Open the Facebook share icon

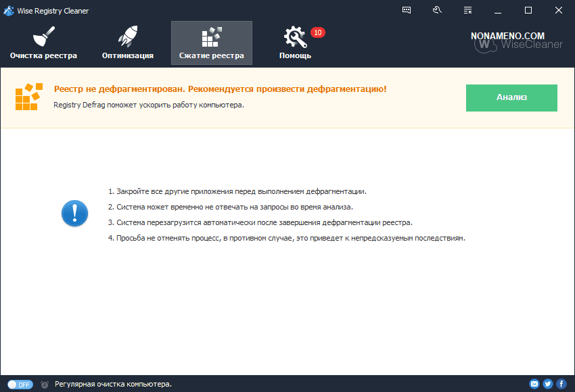coord(561,384)
